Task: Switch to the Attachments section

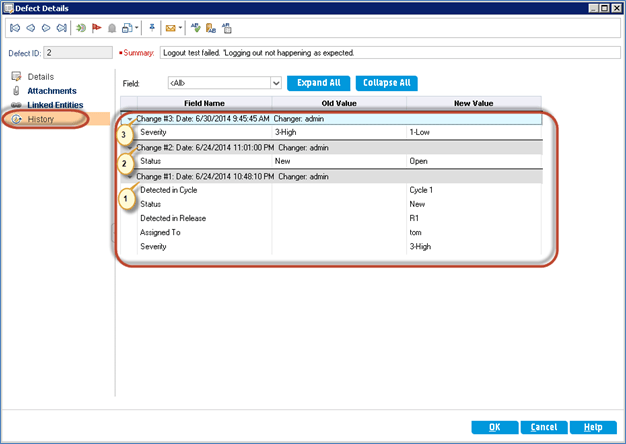Action: click(51, 91)
